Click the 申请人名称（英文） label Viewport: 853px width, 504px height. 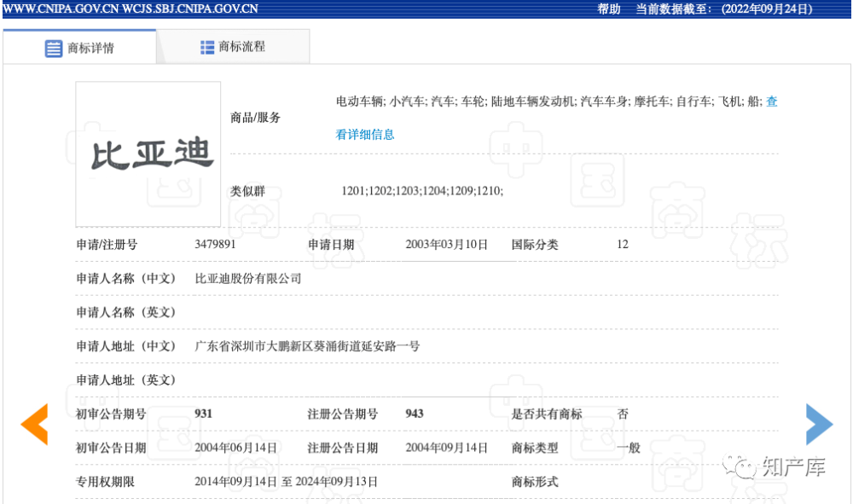point(125,312)
